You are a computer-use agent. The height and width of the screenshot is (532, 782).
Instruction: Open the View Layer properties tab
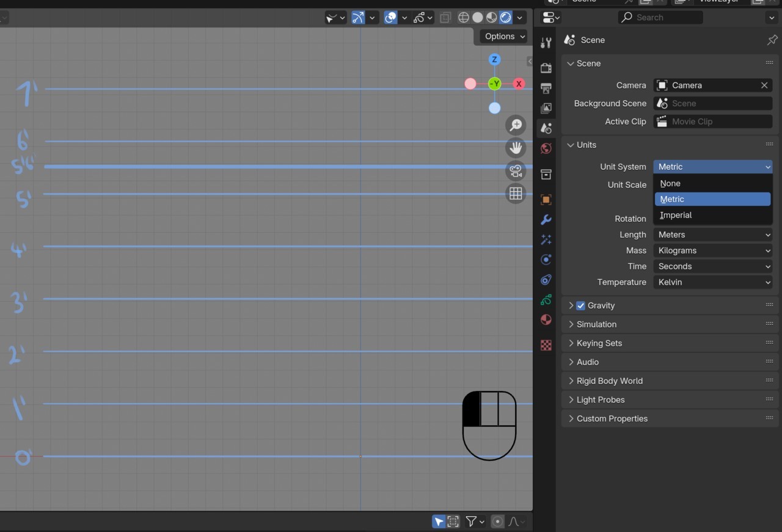[546, 109]
